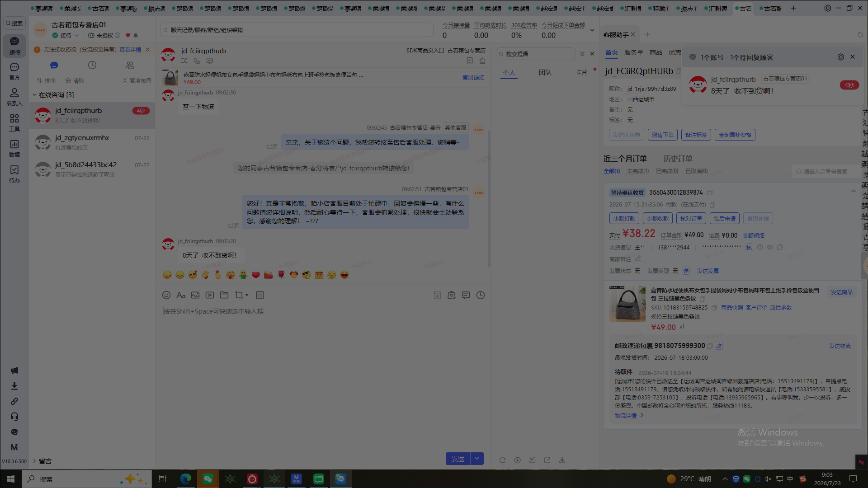This screenshot has height=488, width=868.
Task: Click the 售后申请 button
Action: click(x=724, y=218)
